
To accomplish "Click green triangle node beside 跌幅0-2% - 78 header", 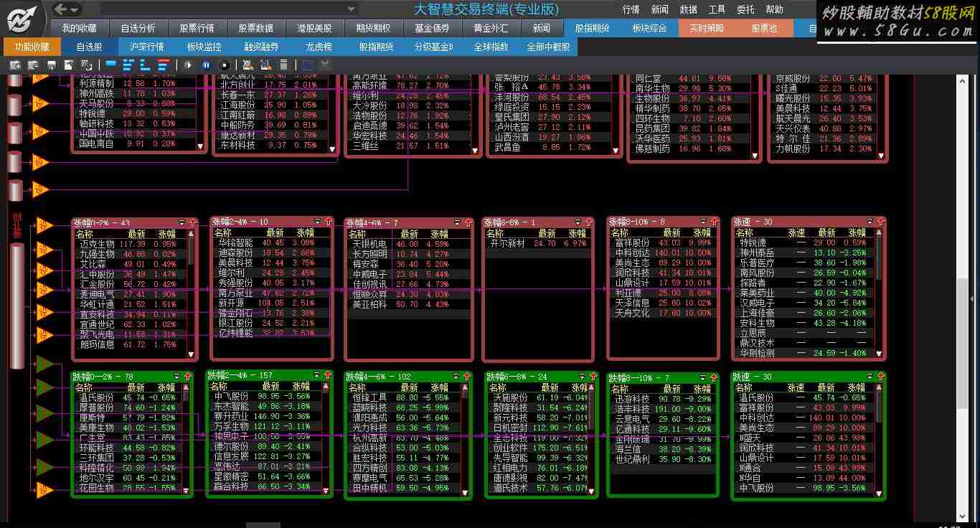I will [45, 364].
